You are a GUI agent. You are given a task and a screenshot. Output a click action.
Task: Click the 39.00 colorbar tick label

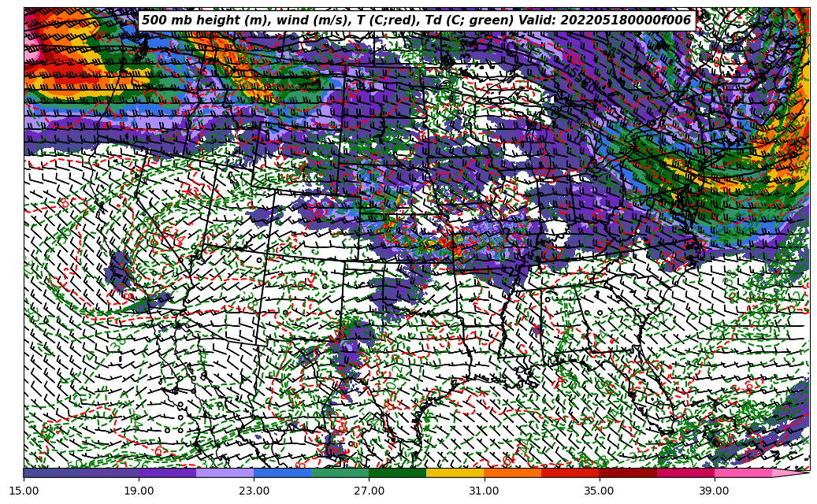point(714,491)
